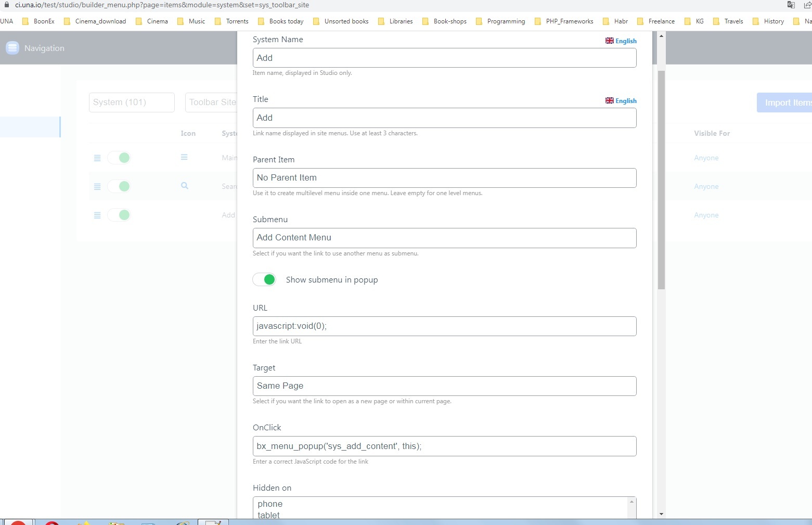The width and height of the screenshot is (812, 525).
Task: Disable the Show submenu in popup switch
Action: click(x=264, y=280)
